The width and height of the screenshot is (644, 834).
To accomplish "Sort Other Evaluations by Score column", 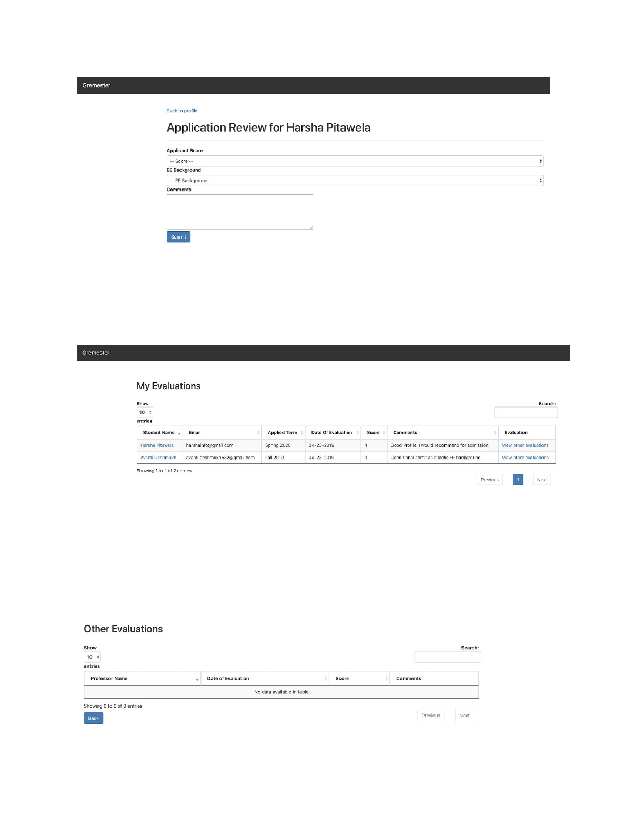I will click(x=359, y=679).
